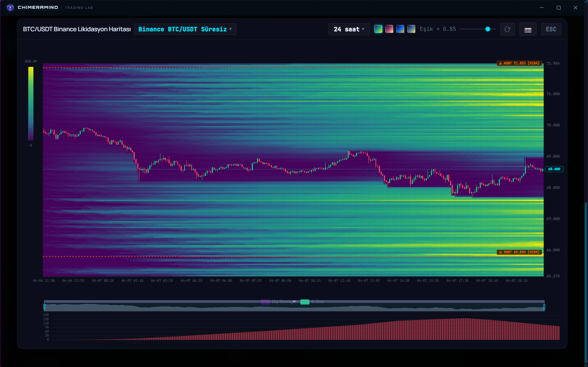This screenshot has height=367, width=588.
Task: Maximize the ChimeraMind window
Action: [x=559, y=7]
